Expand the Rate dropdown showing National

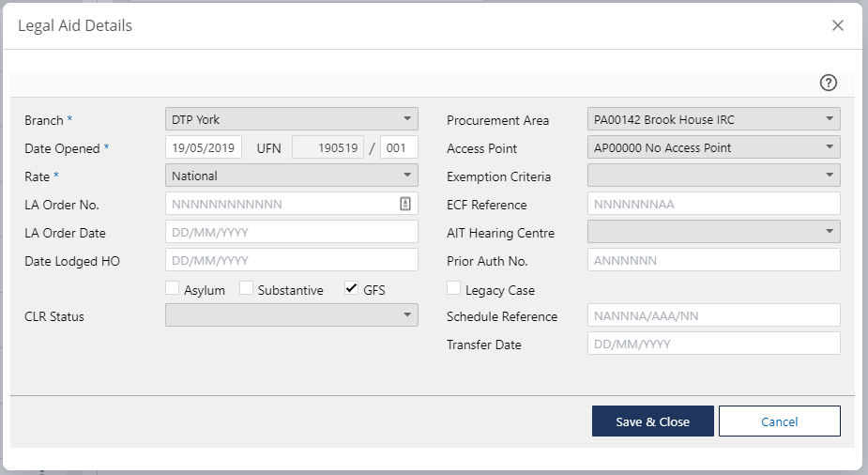point(291,176)
